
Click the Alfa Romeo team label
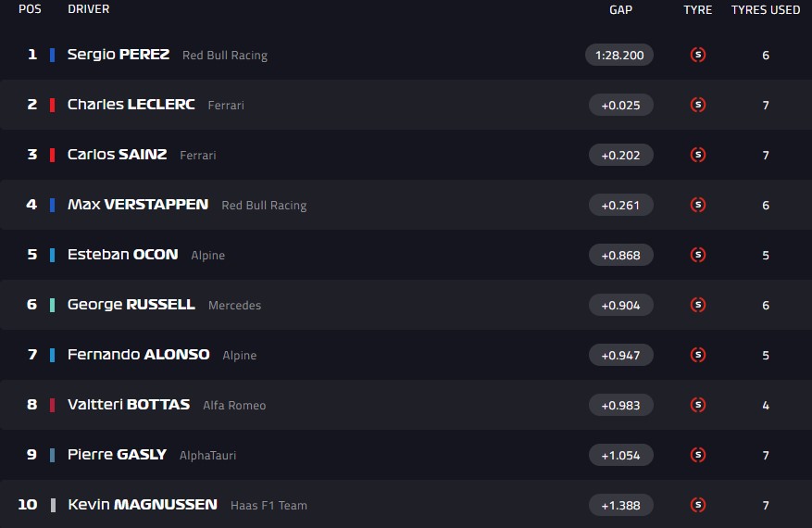pyautogui.click(x=234, y=405)
